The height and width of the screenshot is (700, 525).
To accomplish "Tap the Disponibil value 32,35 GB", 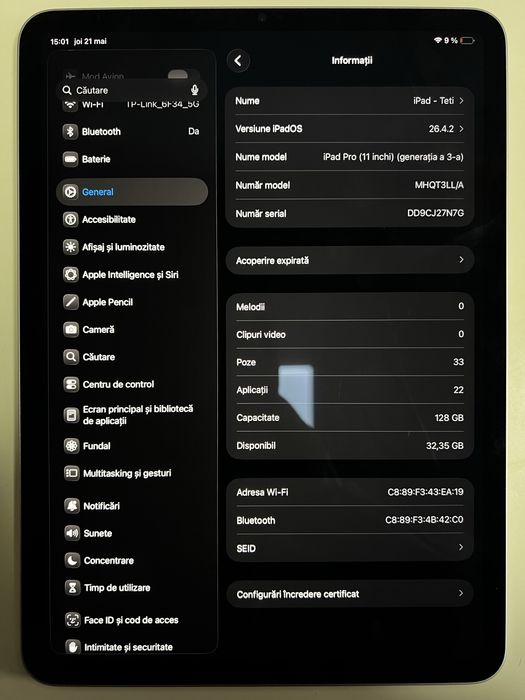I will pyautogui.click(x=445, y=446).
